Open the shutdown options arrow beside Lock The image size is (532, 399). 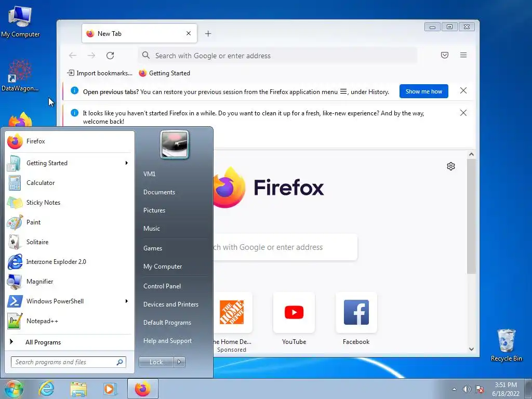coord(179,362)
